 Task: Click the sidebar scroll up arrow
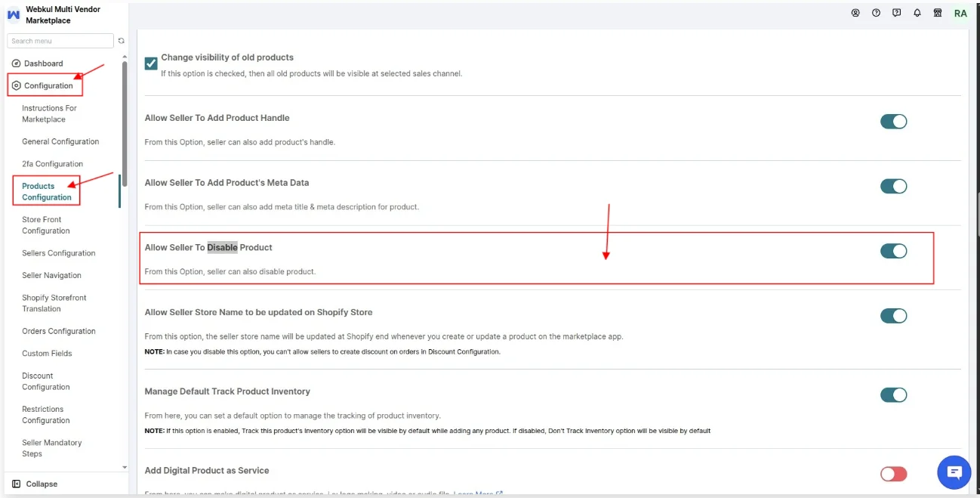pos(125,57)
